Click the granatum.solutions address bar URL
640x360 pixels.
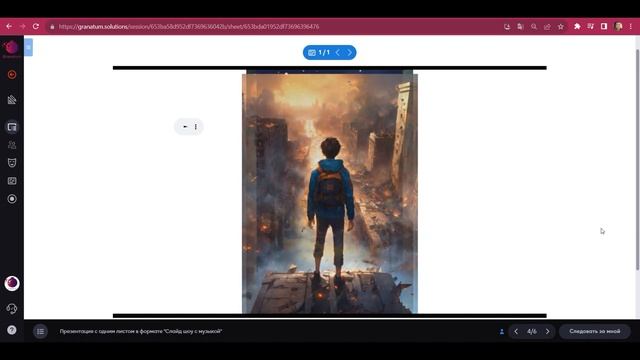coord(189,27)
